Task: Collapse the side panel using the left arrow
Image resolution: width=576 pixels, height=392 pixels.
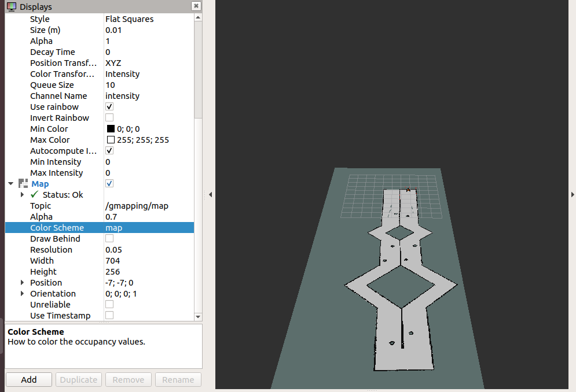Action: click(x=210, y=195)
